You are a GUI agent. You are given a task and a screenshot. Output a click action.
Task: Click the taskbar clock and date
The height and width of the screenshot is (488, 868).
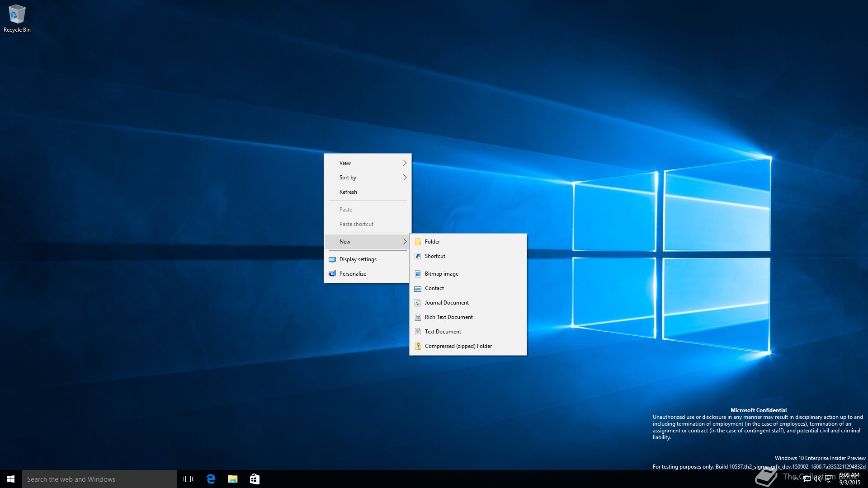(849, 479)
